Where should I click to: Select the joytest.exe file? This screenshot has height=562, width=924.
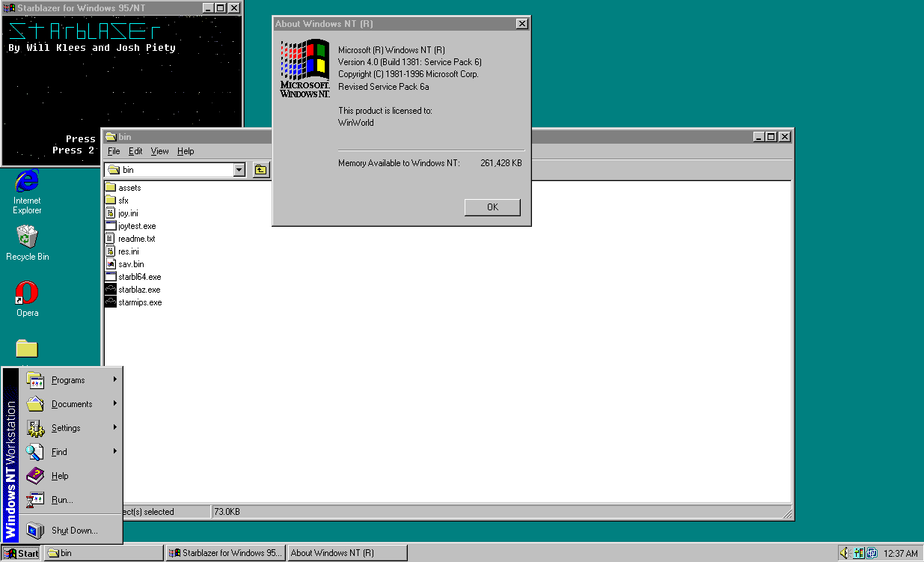tap(137, 226)
